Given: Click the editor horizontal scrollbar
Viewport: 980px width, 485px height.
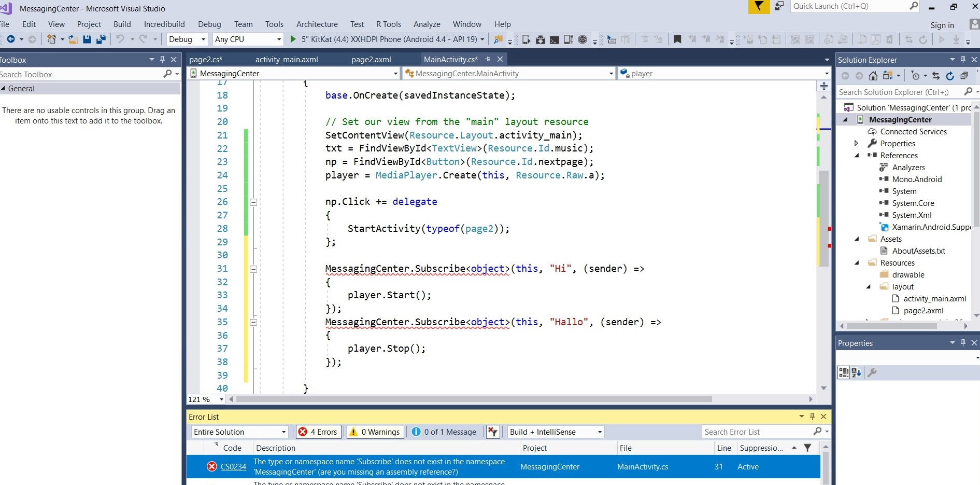Looking at the screenshot, I should (x=474, y=399).
